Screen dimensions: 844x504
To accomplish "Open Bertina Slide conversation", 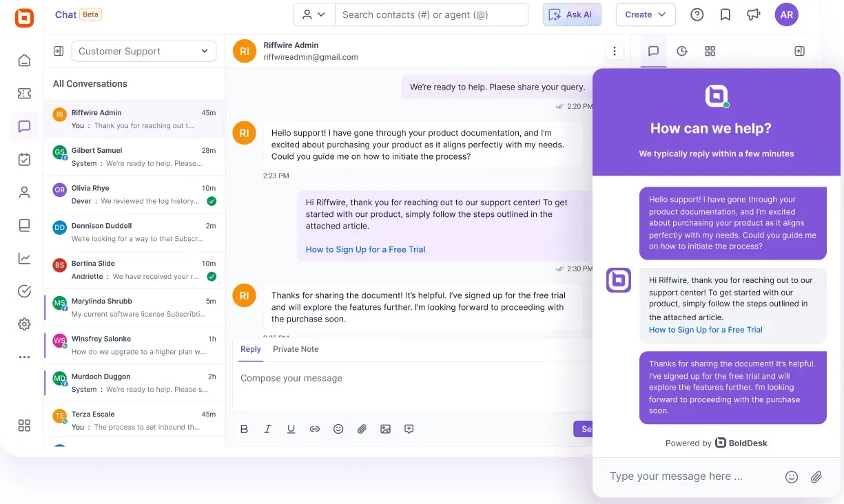I will click(x=134, y=270).
